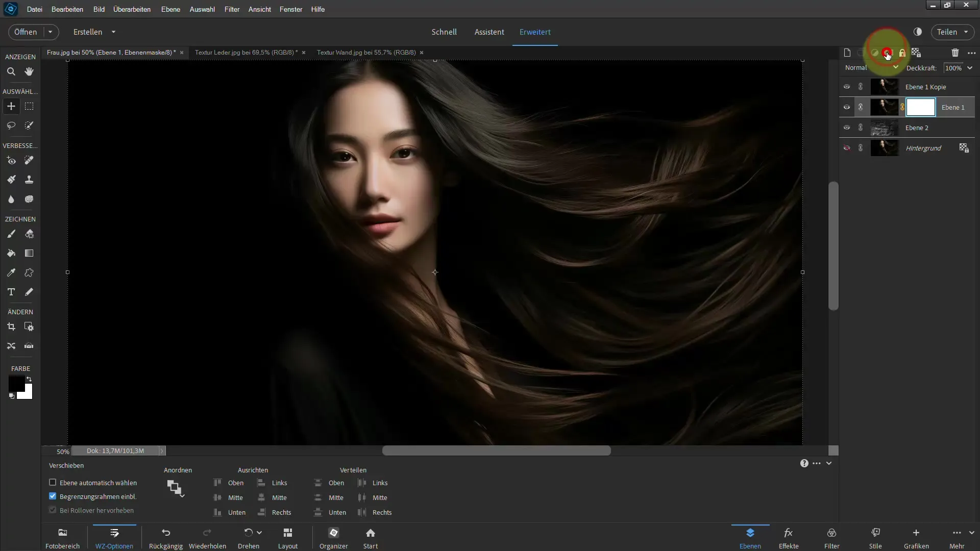The image size is (980, 551).
Task: Create a new layer in layers panel
Action: coord(847,53)
